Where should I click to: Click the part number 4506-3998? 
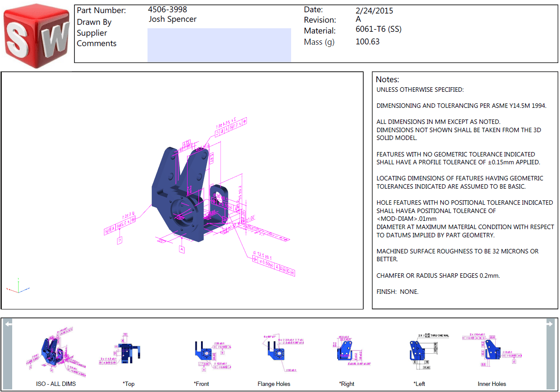(168, 10)
